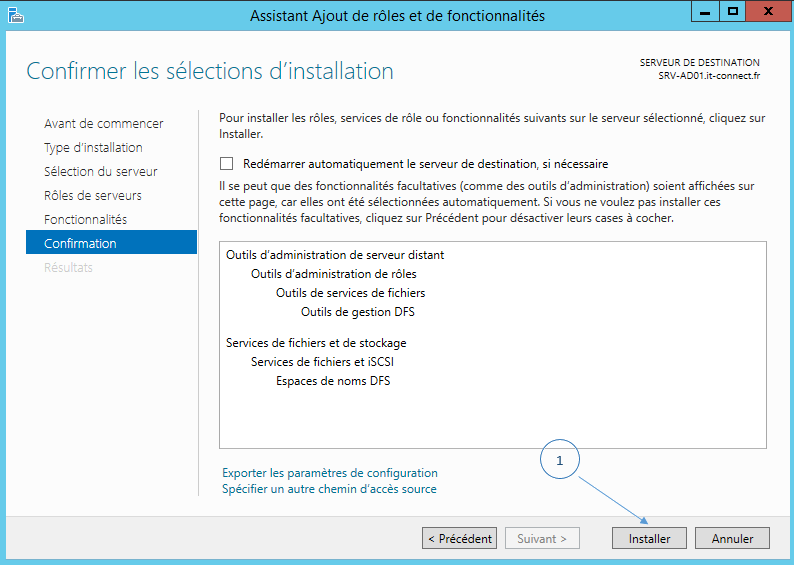Viewport: 794px width, 565px height.
Task: Go back with the Précédent button
Action: 459,538
